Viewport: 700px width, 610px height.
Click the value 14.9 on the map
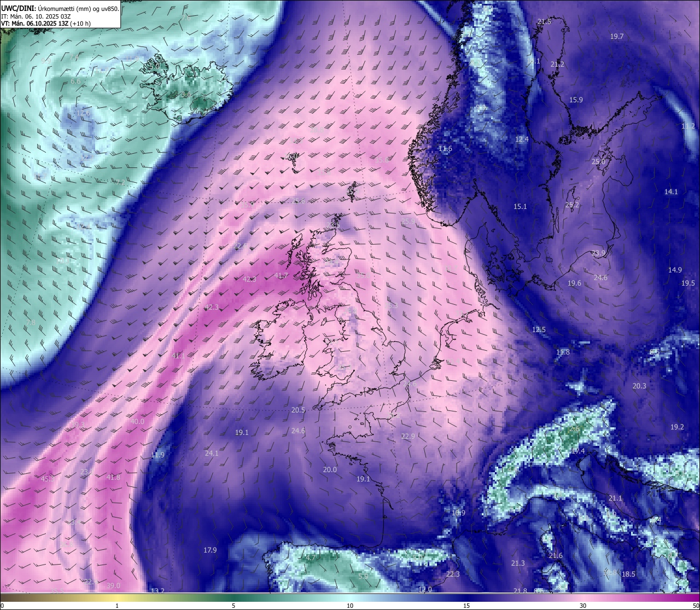coord(675,270)
